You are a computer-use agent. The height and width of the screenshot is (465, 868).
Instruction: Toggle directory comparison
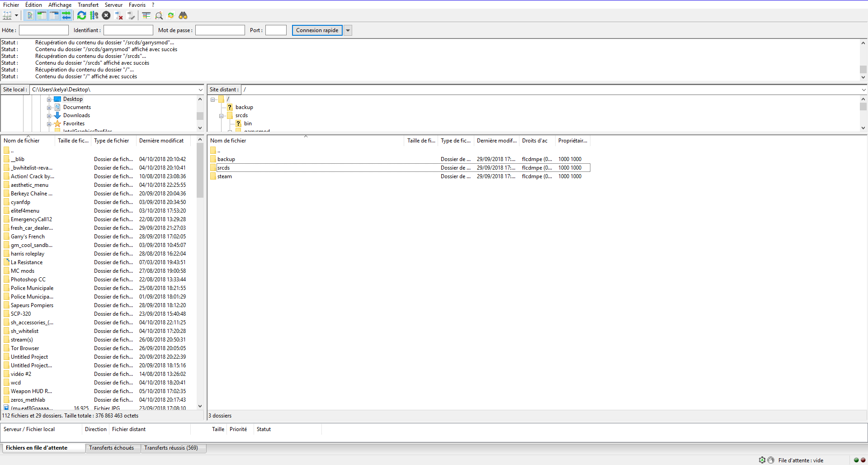click(159, 16)
